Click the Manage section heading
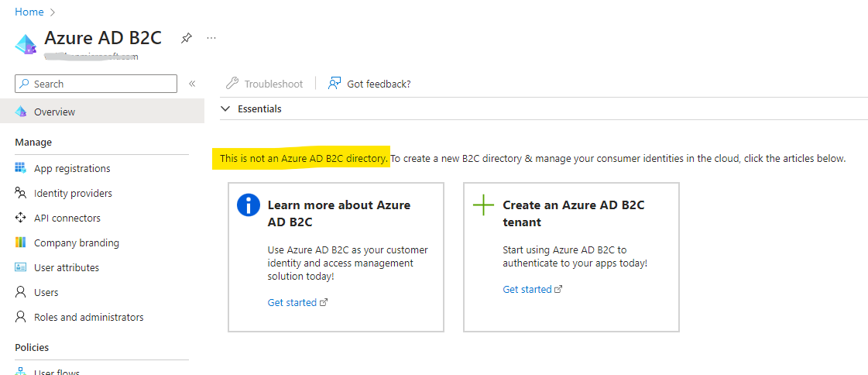 pyautogui.click(x=33, y=143)
